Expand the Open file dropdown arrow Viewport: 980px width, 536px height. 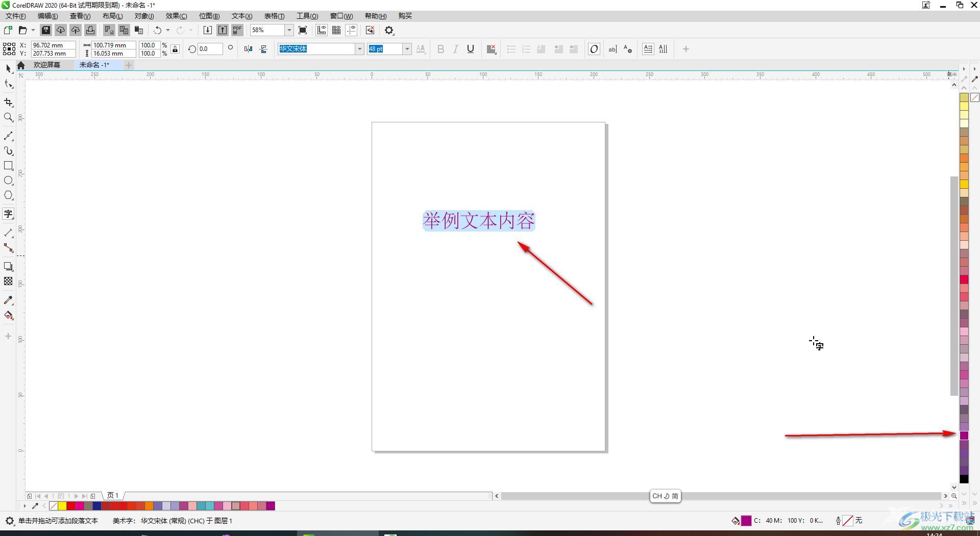pos(33,30)
